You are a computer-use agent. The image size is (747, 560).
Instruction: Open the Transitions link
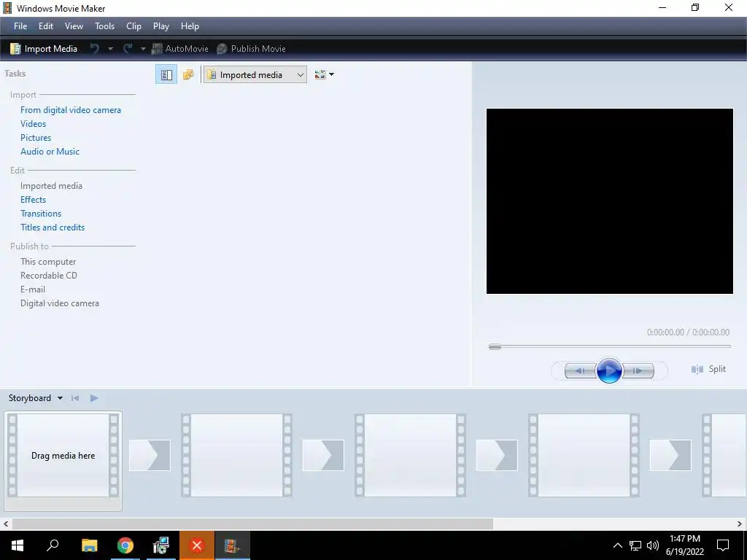[x=41, y=214]
